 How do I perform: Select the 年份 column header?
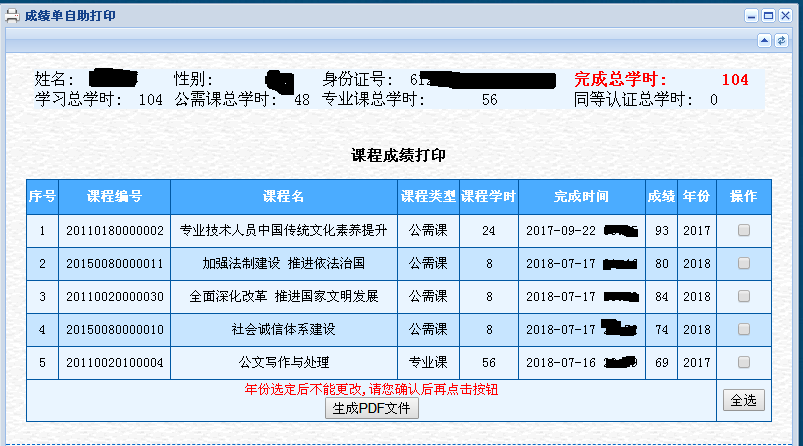[696, 196]
